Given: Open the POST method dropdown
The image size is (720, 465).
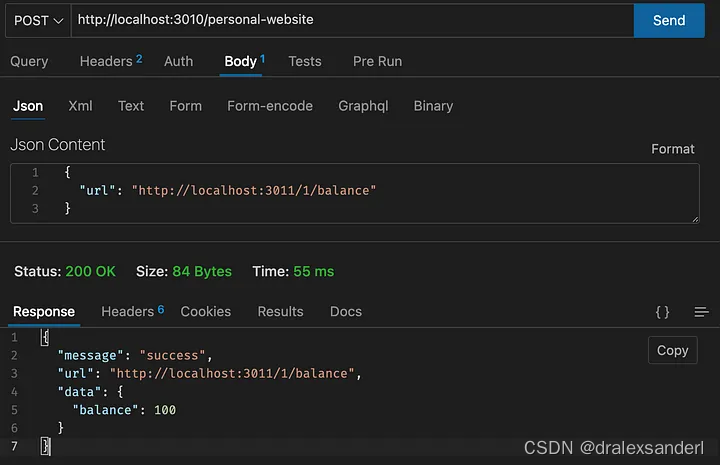Looking at the screenshot, I should [38, 21].
